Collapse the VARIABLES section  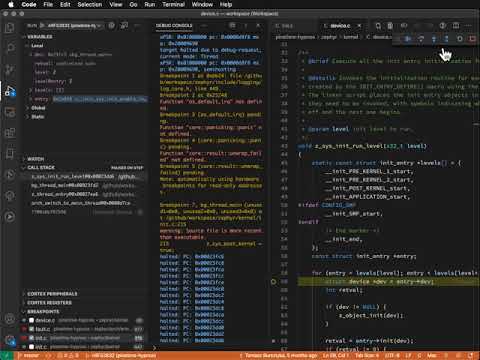click(x=40, y=37)
